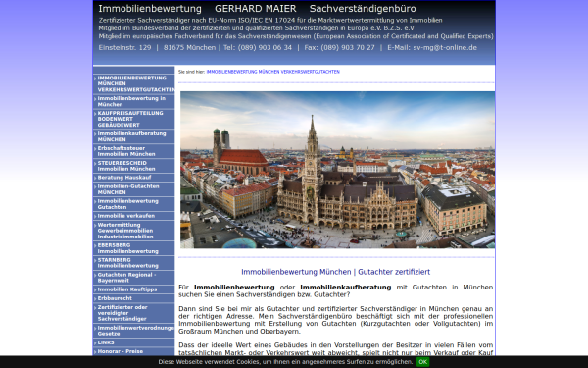Go to Immobilienkaufberatung München page
Image resolution: width=588 pixels, height=368 pixels.
coord(133,136)
